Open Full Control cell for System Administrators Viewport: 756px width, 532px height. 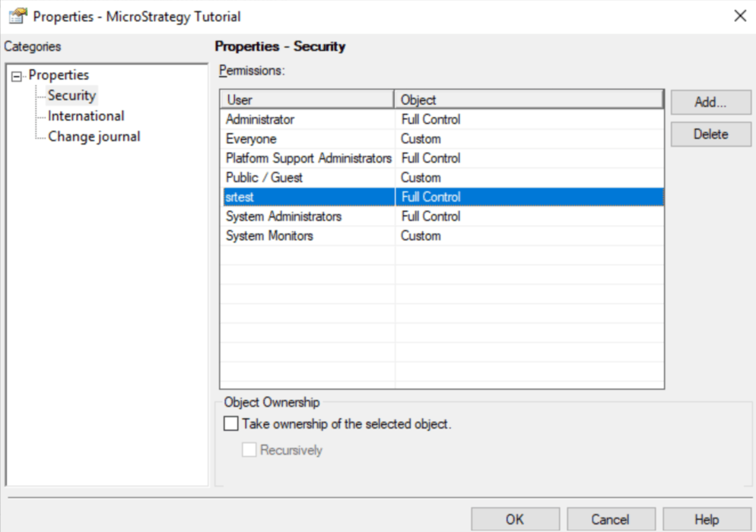pos(529,217)
